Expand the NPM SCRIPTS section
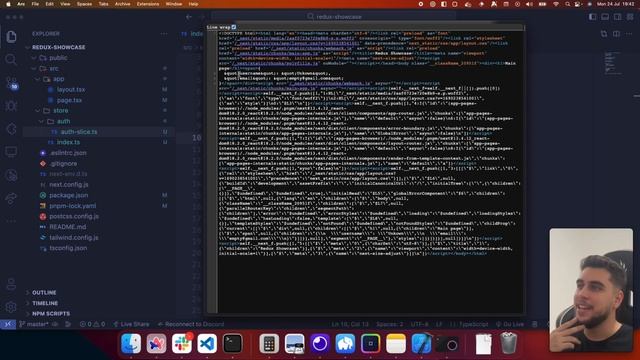Screen dimensions: 640x360 (51, 314)
